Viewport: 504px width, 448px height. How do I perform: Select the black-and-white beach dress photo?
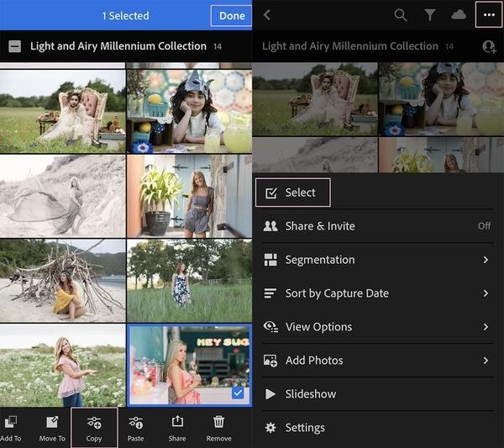point(63,196)
